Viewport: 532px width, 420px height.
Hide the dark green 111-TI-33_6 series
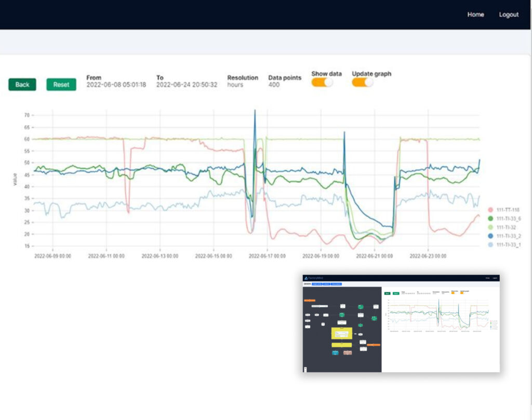click(x=490, y=219)
